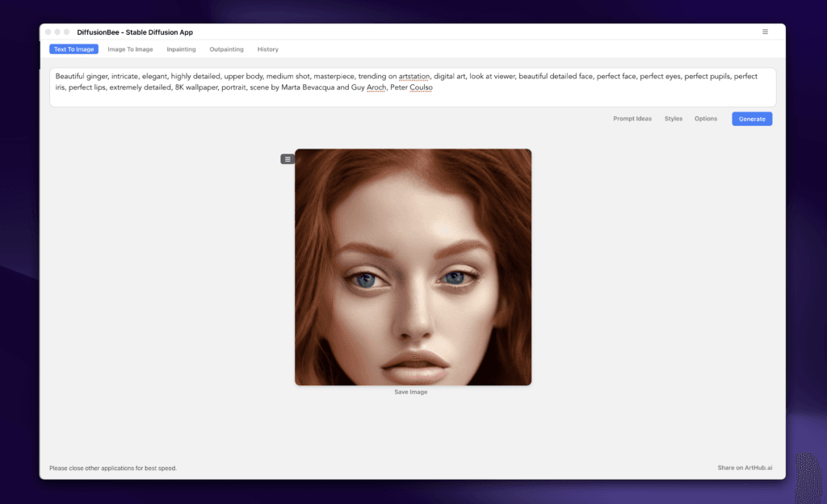
Task: Close the DiffusionBee window
Action: click(48, 31)
